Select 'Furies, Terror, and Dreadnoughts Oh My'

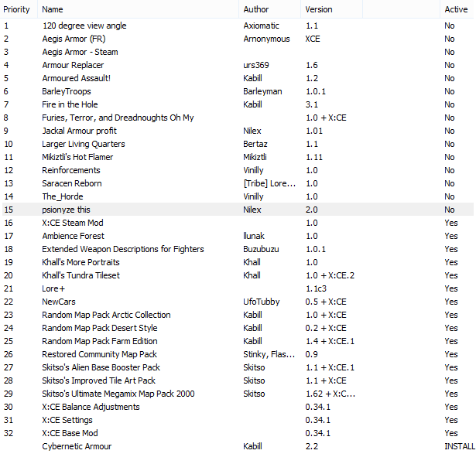tap(118, 118)
